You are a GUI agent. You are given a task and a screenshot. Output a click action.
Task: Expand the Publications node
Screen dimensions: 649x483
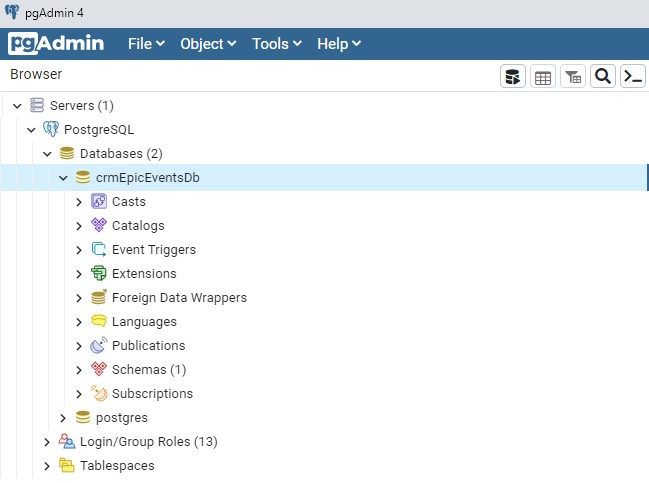click(x=79, y=346)
